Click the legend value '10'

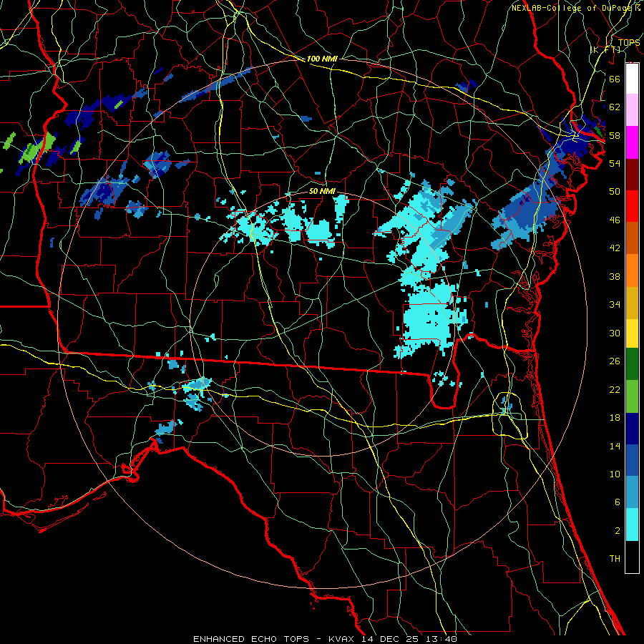click(x=615, y=474)
